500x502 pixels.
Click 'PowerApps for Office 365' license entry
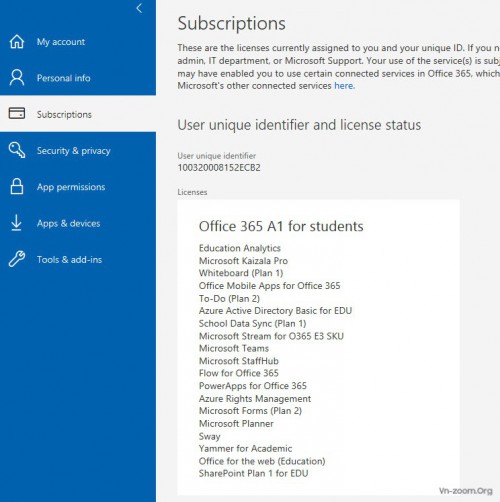253,386
